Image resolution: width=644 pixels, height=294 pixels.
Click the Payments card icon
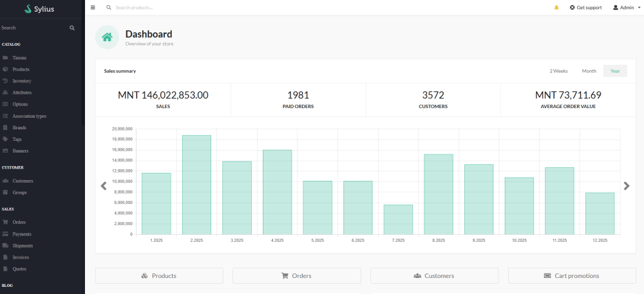click(5, 234)
